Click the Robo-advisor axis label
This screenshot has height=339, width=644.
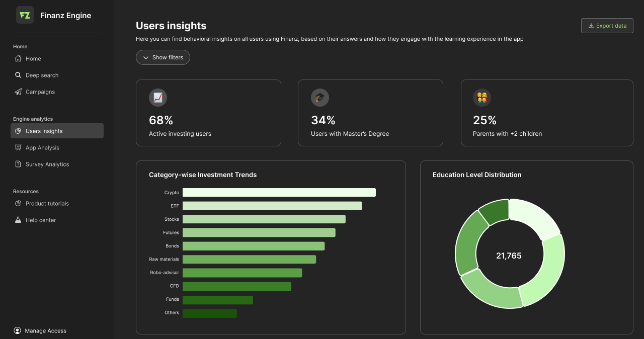pos(165,273)
